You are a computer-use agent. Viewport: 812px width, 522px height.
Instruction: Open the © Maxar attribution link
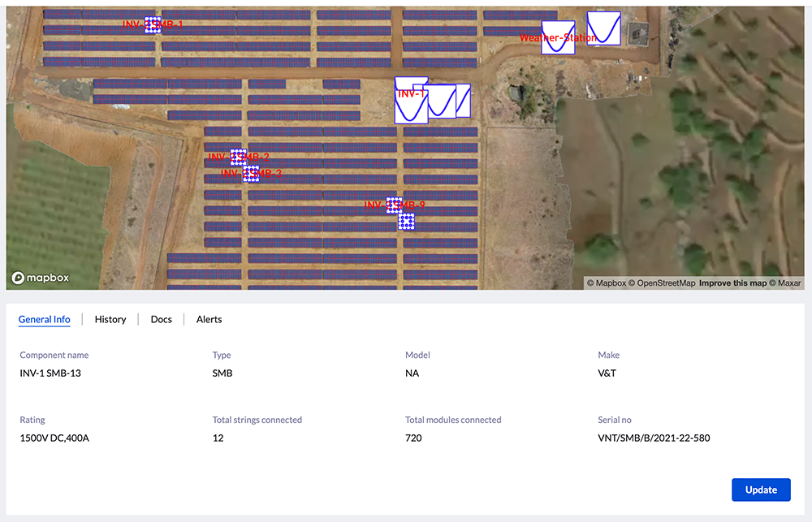point(784,283)
